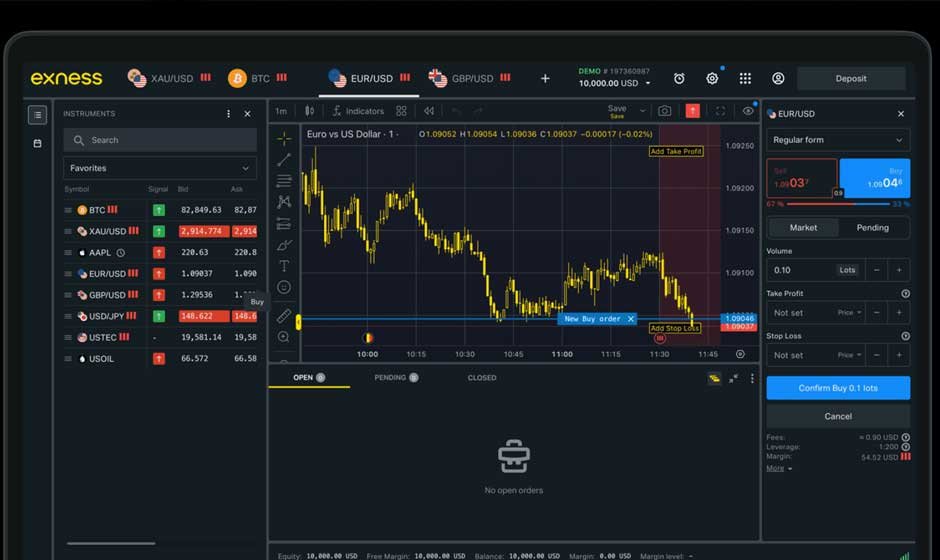940x560 pixels.
Task: Open the apps grid menu
Action: [745, 79]
